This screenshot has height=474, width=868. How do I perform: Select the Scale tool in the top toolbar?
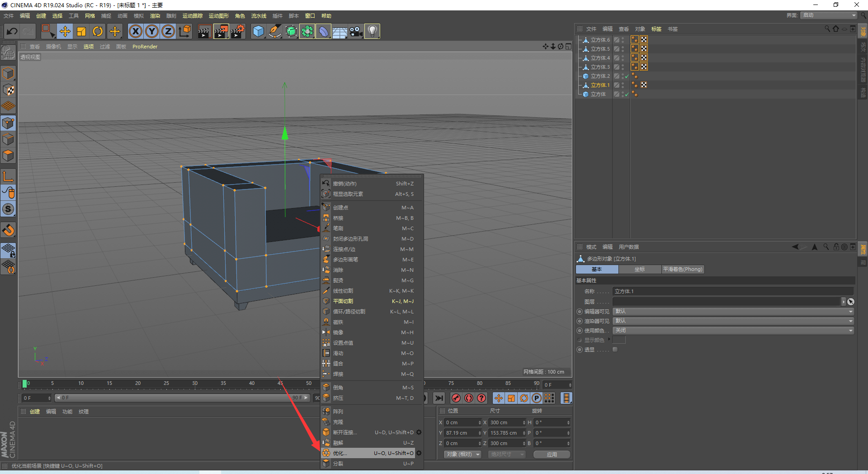[x=81, y=31]
